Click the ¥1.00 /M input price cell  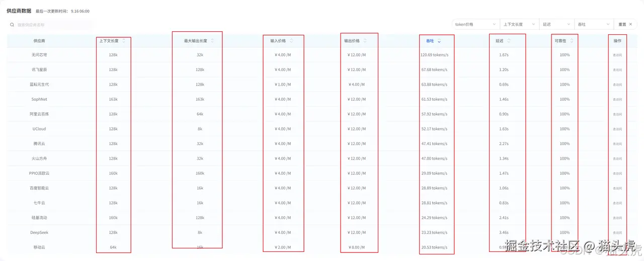coord(283,85)
